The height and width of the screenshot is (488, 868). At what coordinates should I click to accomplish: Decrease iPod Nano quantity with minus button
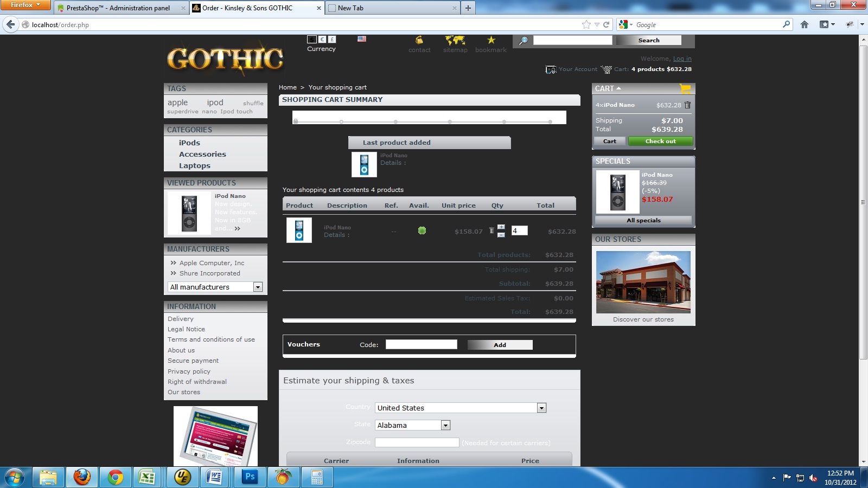coord(501,235)
